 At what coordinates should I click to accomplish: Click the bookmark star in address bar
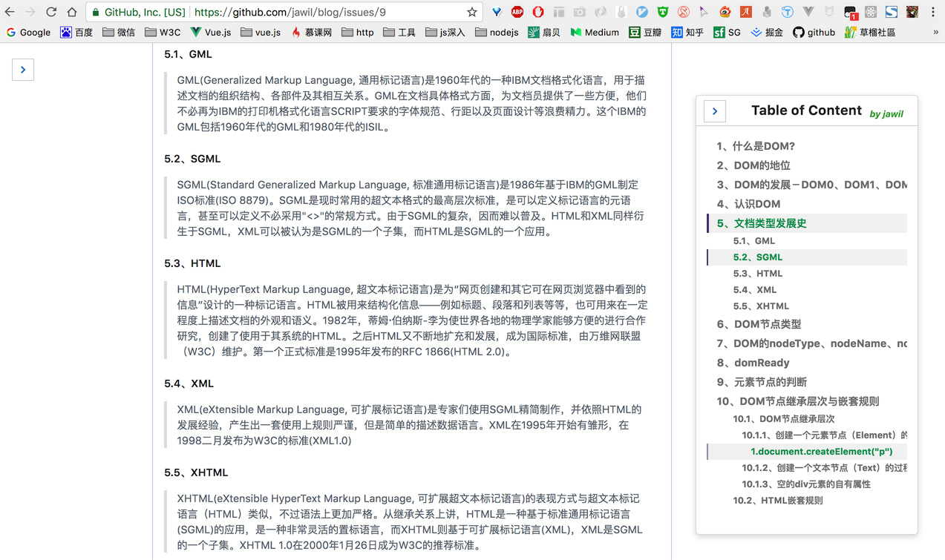(472, 12)
